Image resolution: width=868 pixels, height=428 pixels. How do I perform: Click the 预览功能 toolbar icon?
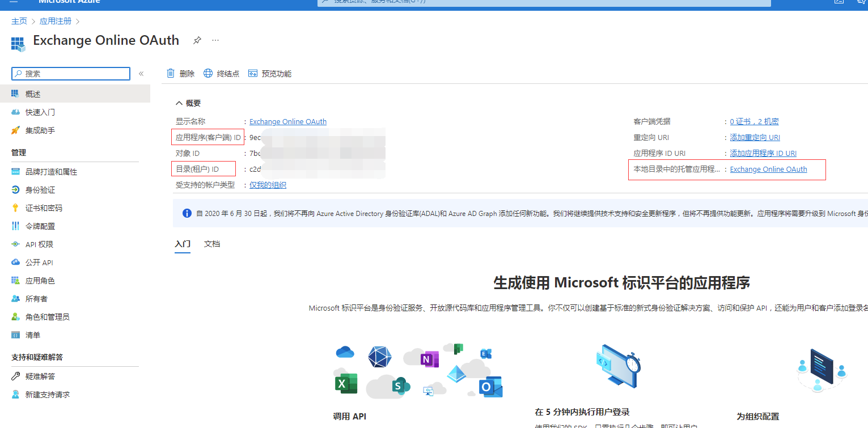(x=253, y=73)
